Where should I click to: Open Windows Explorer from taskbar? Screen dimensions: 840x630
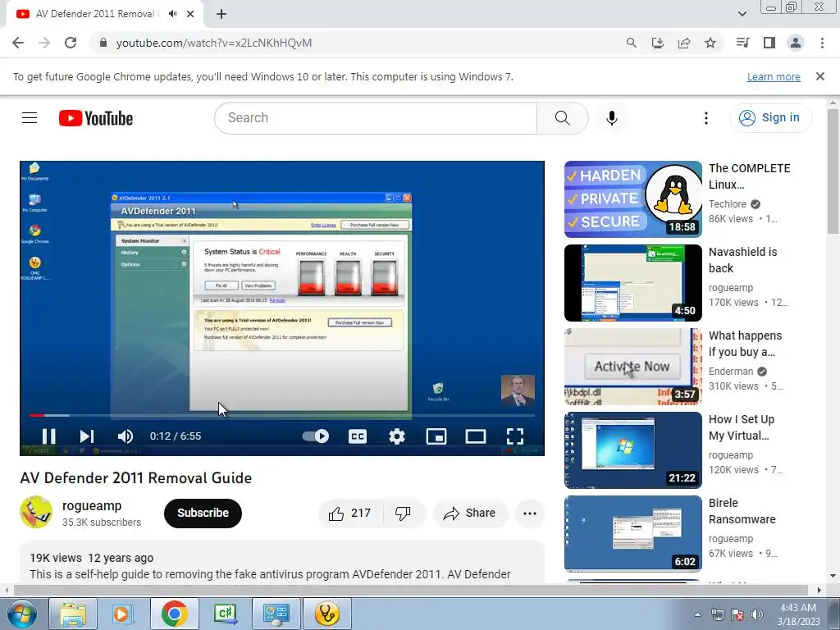click(x=73, y=614)
